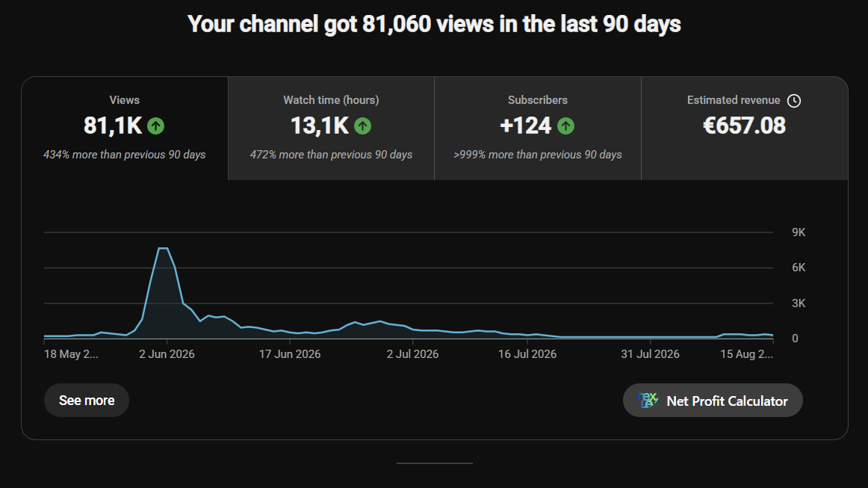Image resolution: width=868 pixels, height=488 pixels.
Task: Click the See more button
Action: 87,400
